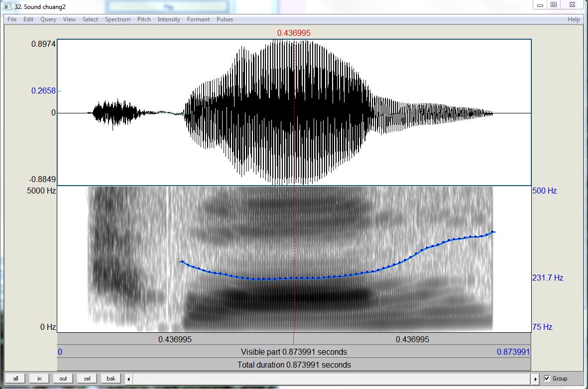Open the Spectrum menu
Screen dimensions: 588x389
tap(118, 19)
